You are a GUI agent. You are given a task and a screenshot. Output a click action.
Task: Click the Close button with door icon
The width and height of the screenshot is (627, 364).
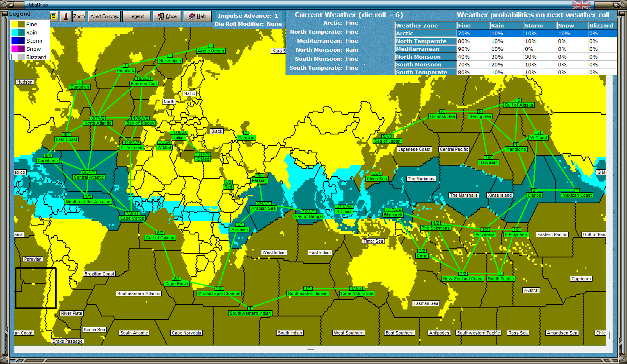(167, 16)
